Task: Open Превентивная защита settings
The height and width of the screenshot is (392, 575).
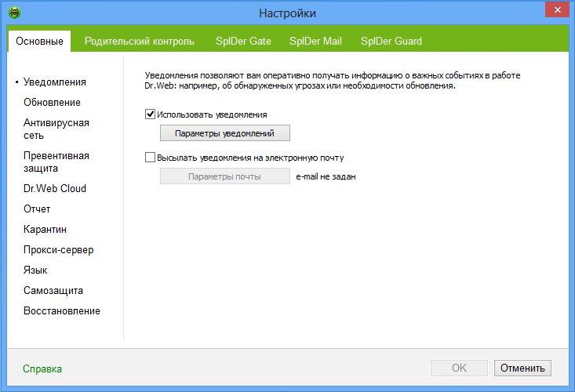Action: pyautogui.click(x=56, y=162)
